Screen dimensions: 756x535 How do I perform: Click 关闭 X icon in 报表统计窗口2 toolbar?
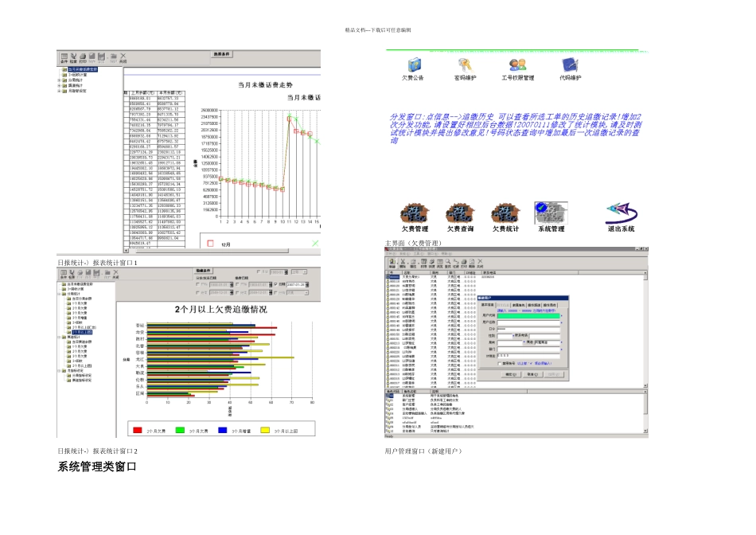click(x=115, y=274)
